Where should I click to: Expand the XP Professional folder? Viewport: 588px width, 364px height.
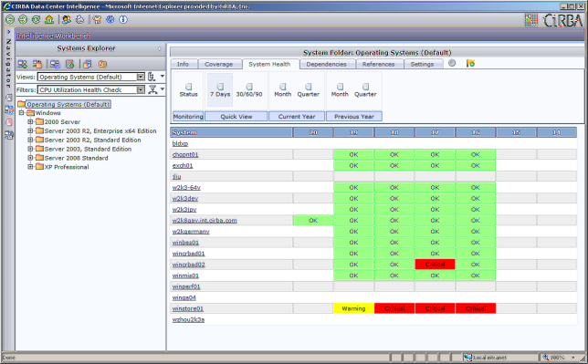point(30,167)
